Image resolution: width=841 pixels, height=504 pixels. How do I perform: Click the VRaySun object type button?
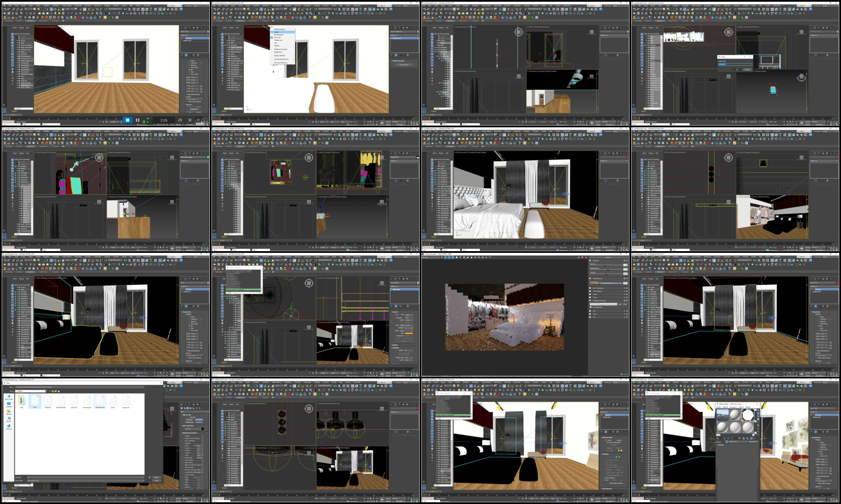tap(199, 422)
